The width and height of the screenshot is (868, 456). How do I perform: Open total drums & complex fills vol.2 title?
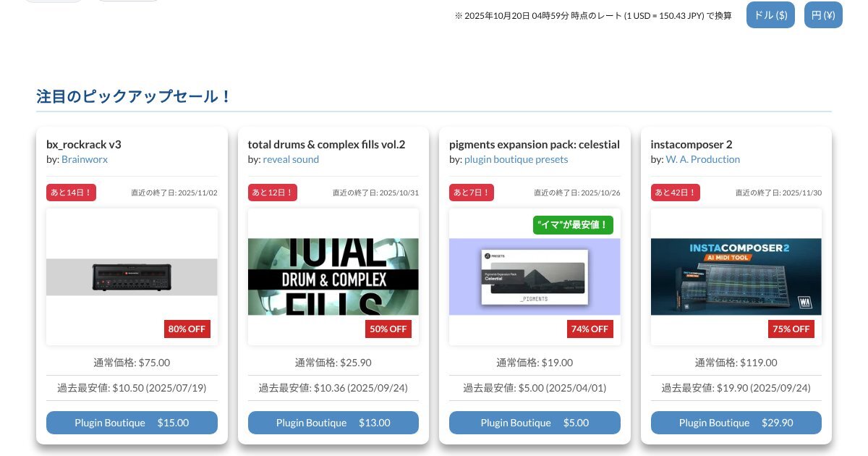point(326,144)
